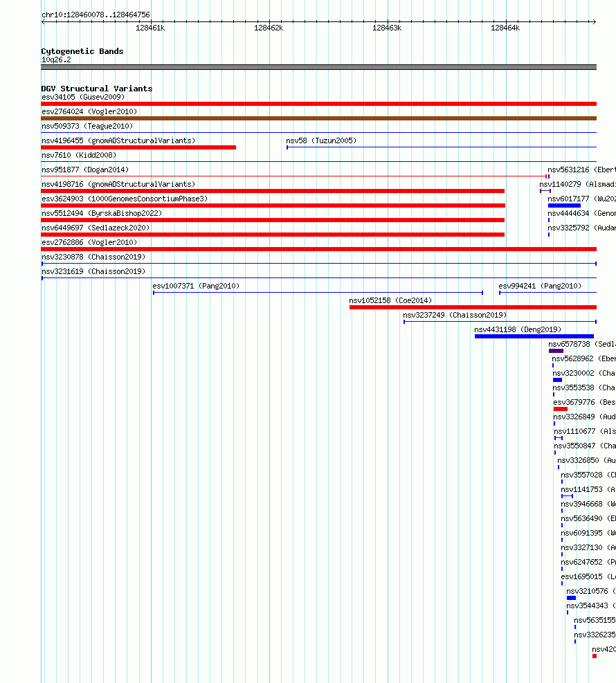This screenshot has height=683, width=616.
Task: Select the red nsv1052158 variant bar
Action: (473, 307)
